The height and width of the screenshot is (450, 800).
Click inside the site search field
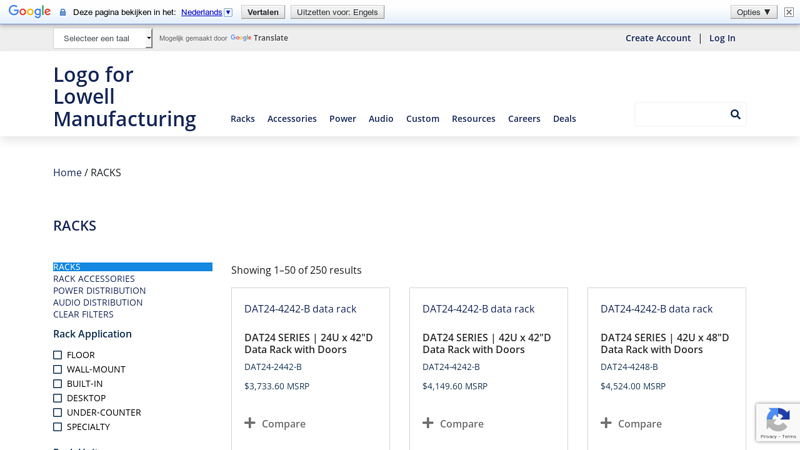(680, 115)
